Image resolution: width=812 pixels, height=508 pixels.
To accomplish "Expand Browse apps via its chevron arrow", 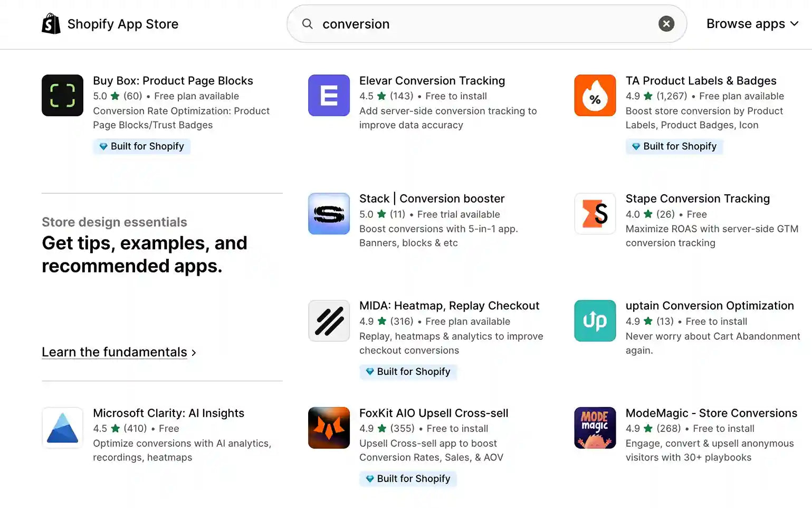I will click(x=794, y=24).
